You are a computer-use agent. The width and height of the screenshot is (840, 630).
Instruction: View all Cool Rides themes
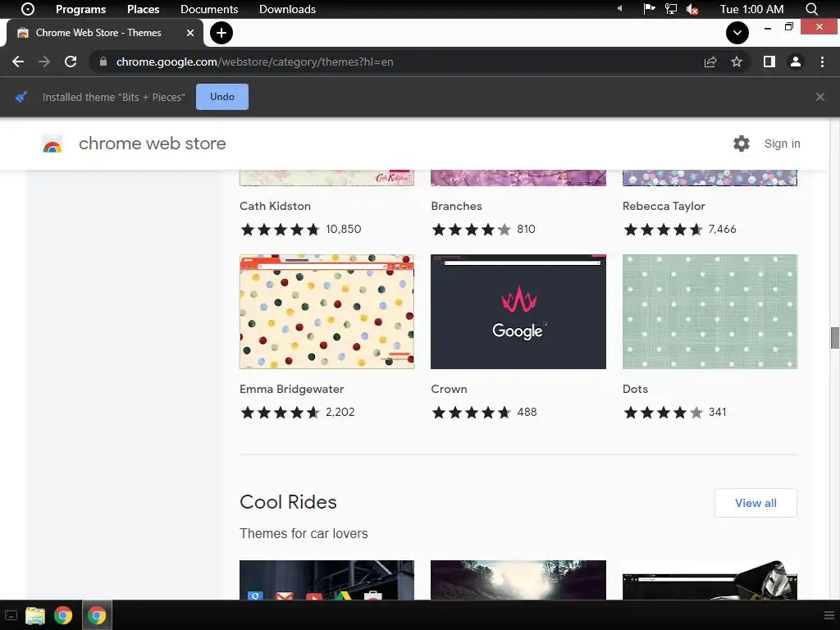(x=756, y=503)
